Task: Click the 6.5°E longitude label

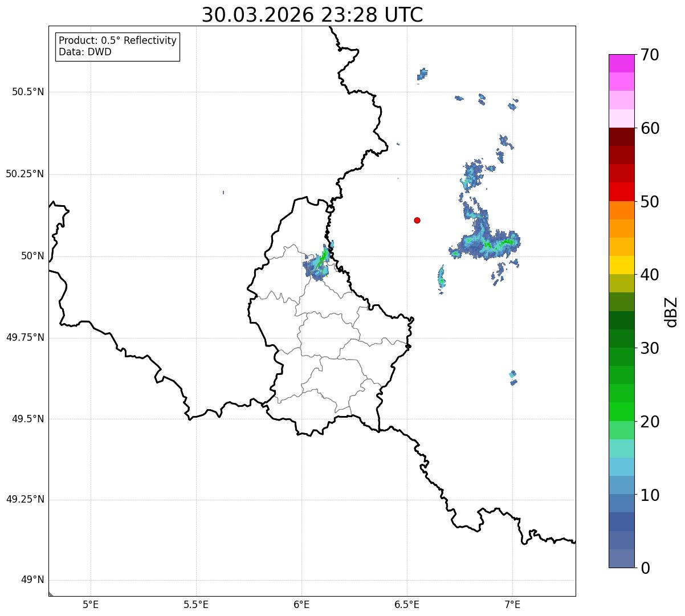Action: 407,604
